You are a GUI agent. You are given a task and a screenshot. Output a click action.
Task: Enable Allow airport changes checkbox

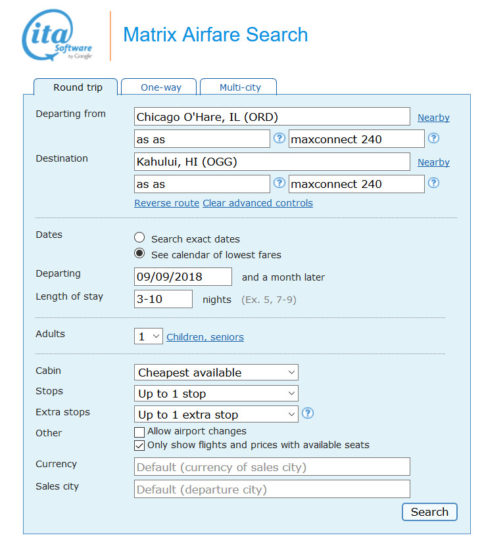139,432
